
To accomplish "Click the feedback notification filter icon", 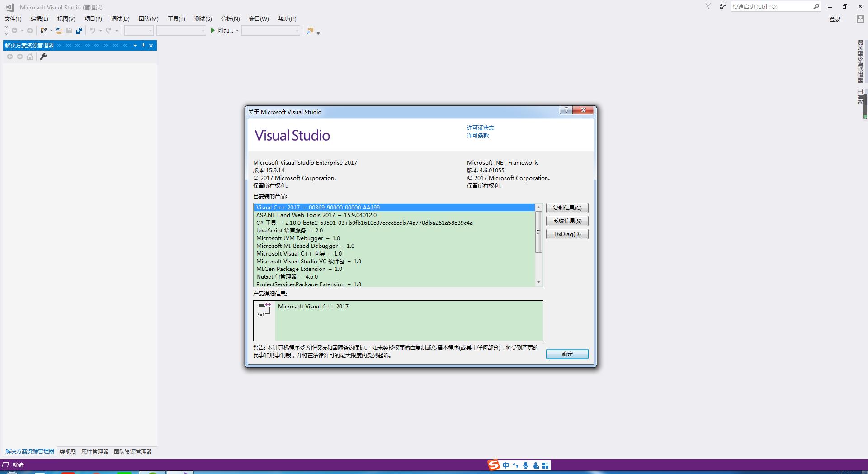I will click(708, 6).
